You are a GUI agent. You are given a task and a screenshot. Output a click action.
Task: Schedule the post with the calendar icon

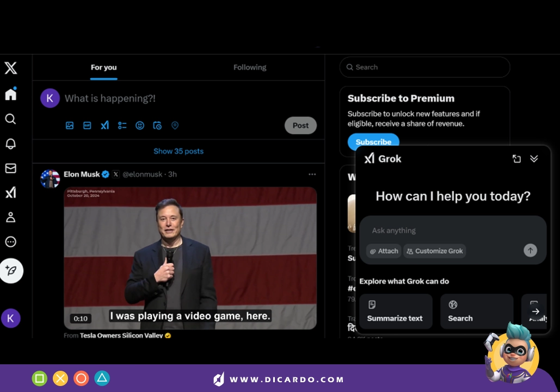point(157,126)
